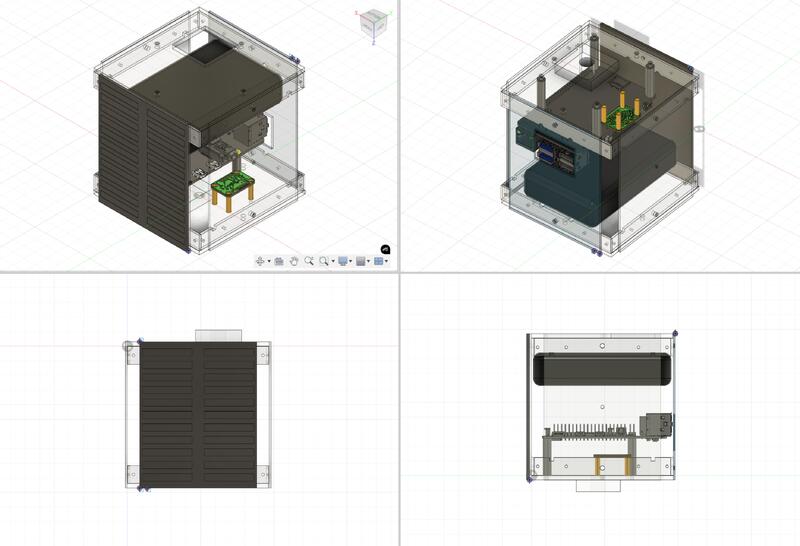Expand the Viewports dropdown arrow

click(x=386, y=261)
